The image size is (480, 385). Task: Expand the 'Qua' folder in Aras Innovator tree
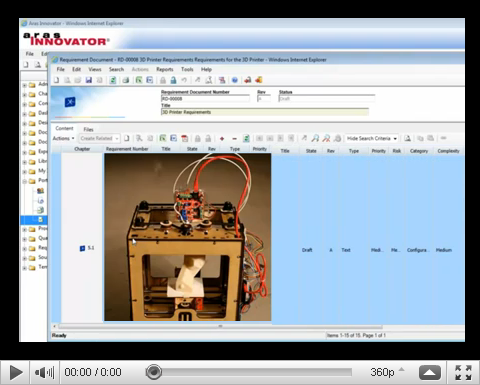[24, 239]
